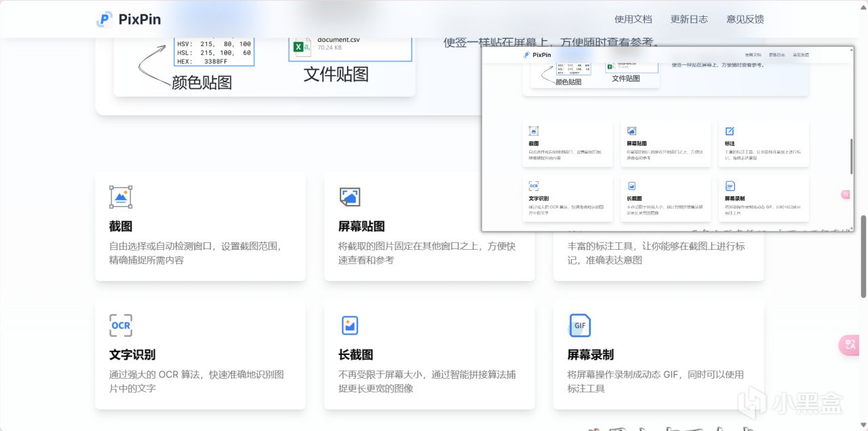The width and height of the screenshot is (868, 431).
Task: Click the 截图 card icon on the main page
Action: pyautogui.click(x=121, y=197)
